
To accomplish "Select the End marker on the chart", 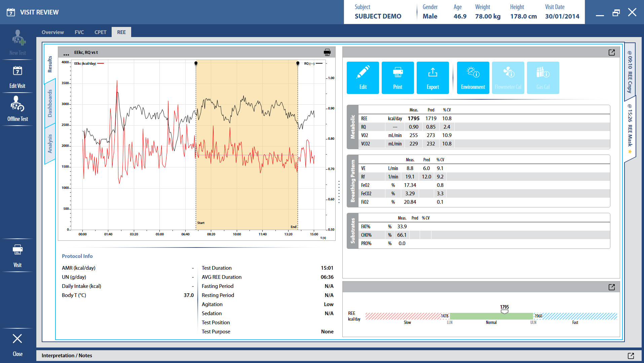I will 298,64.
